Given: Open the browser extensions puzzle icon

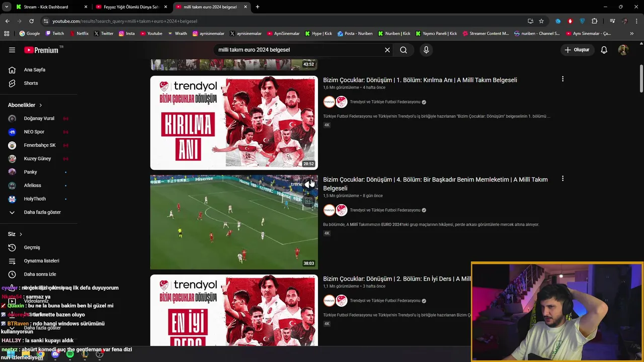Looking at the screenshot, I should pyautogui.click(x=595, y=21).
